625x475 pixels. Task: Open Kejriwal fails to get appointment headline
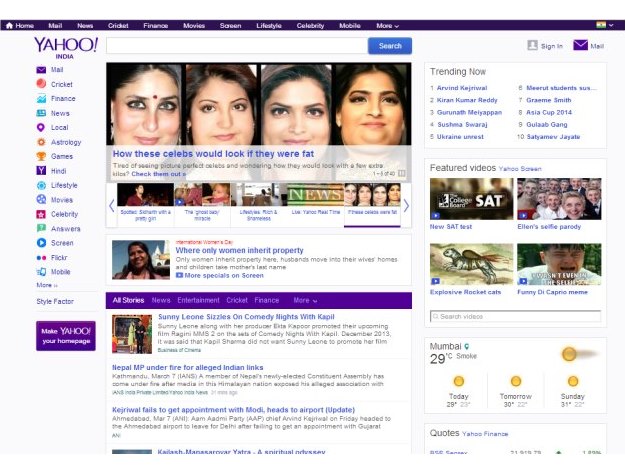tap(233, 410)
